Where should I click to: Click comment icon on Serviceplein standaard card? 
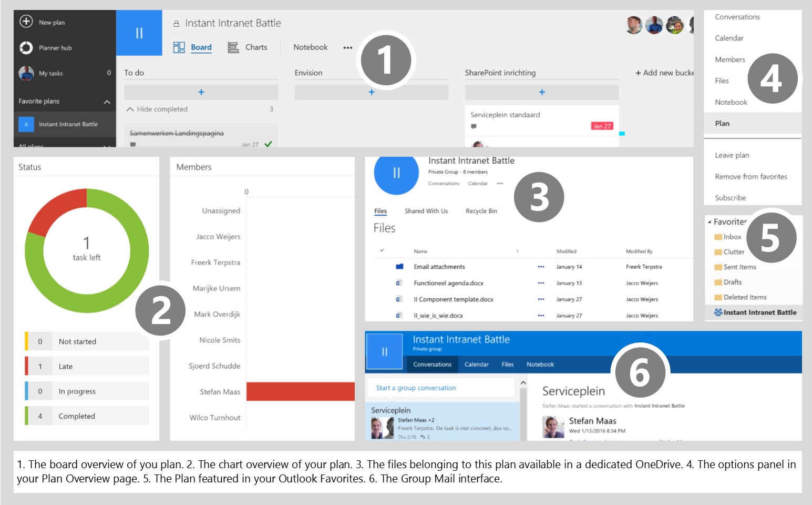pyautogui.click(x=474, y=126)
